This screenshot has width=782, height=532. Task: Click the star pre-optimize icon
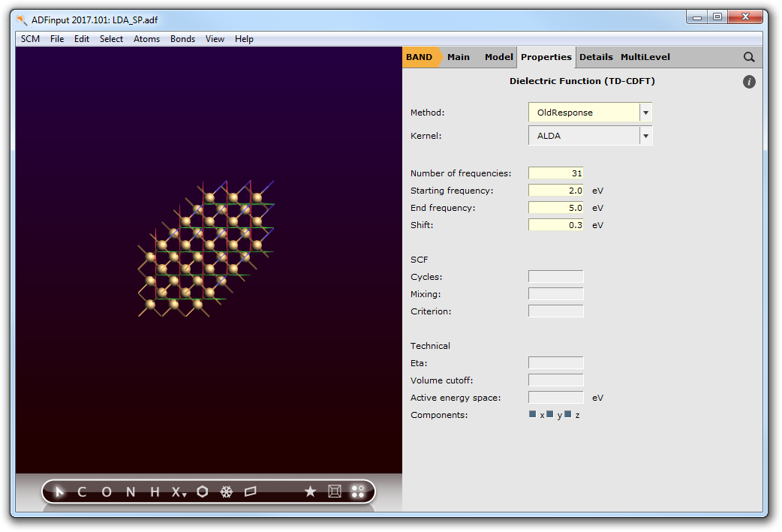click(310, 492)
